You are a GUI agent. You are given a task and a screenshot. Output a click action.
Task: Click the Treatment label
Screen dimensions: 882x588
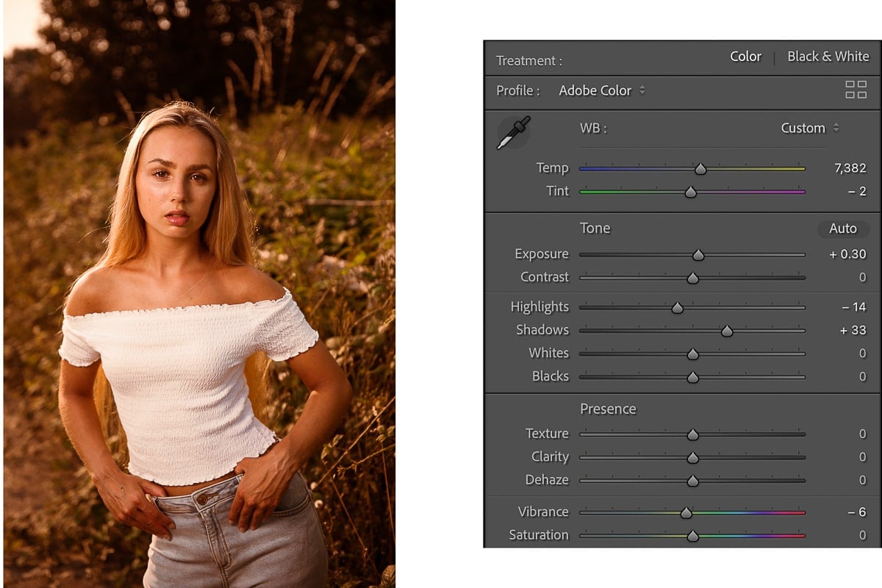(529, 61)
